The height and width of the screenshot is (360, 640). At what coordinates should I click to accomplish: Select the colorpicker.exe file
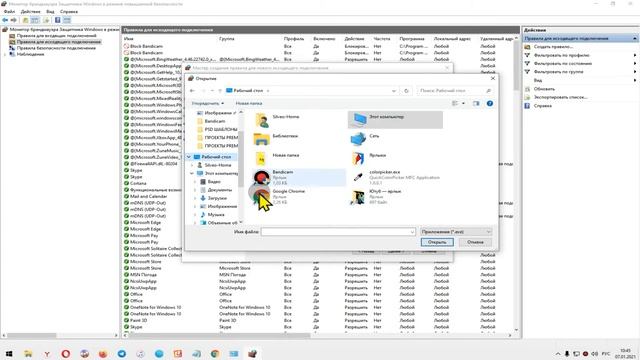click(x=396, y=178)
